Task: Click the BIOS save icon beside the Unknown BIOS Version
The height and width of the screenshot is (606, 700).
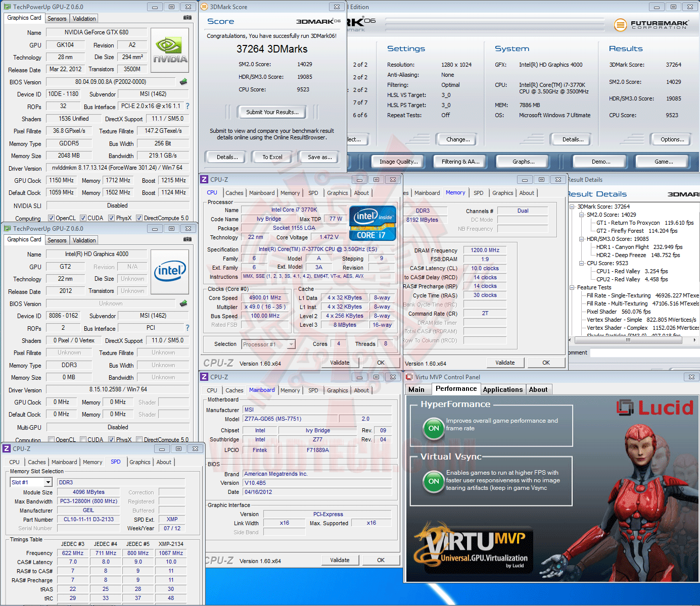Action: coord(183,304)
